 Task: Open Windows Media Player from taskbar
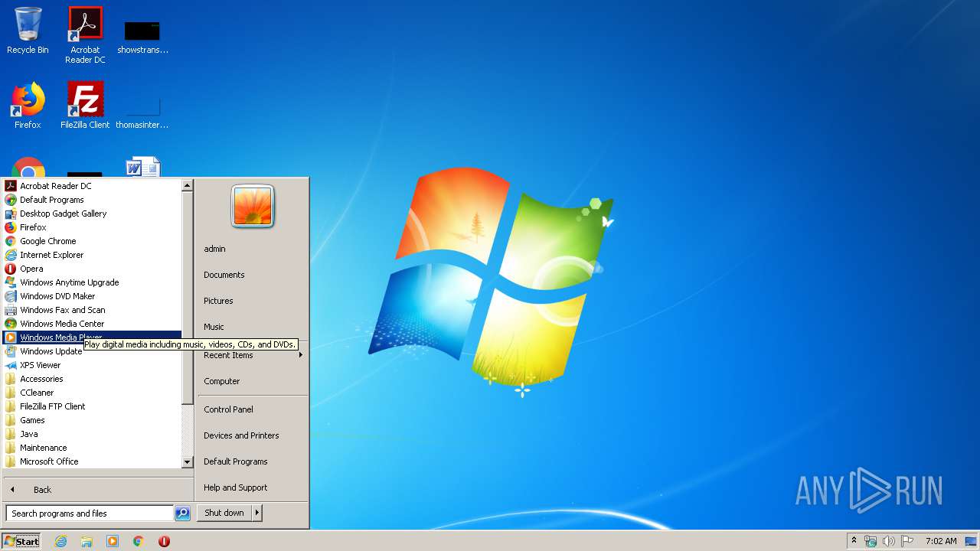click(113, 541)
